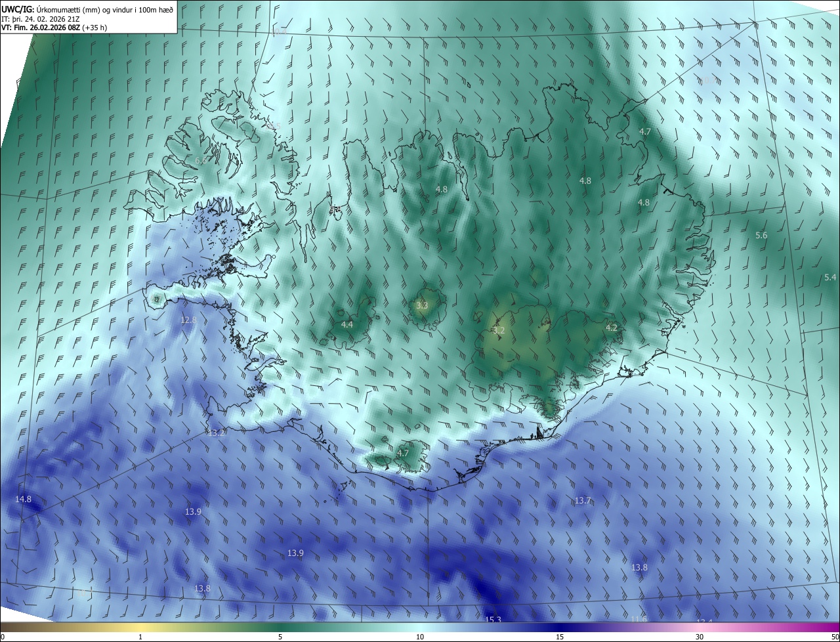Viewport: 840px width, 642px height.
Task: Click the 4.4 value label on the map
Action: tap(347, 325)
